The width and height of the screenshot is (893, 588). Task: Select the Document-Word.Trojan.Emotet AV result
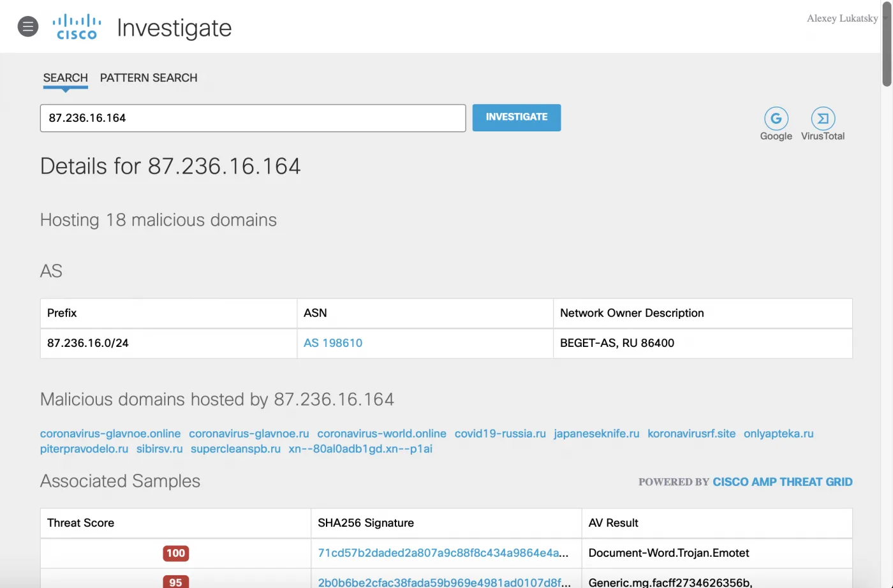point(669,553)
